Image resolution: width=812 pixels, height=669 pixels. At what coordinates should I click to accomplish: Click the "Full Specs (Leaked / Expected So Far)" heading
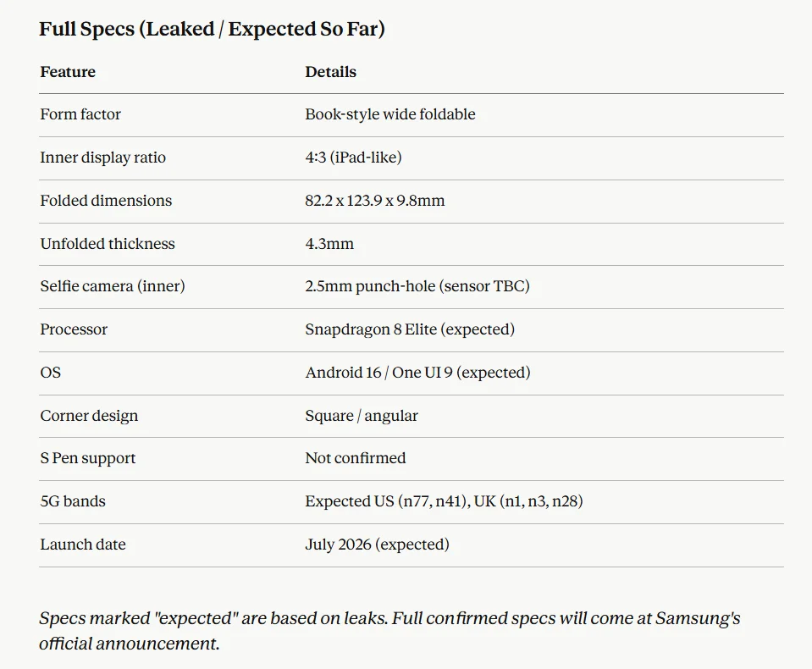(212, 29)
